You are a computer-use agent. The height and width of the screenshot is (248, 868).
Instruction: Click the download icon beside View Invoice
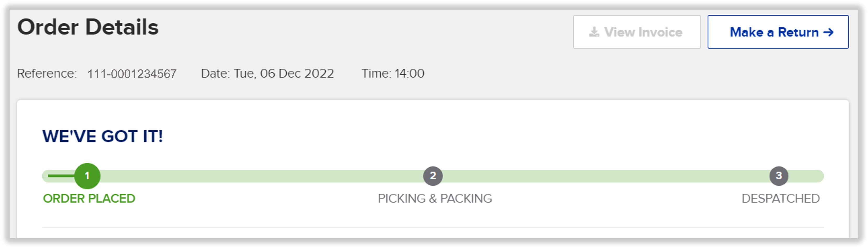click(x=594, y=32)
